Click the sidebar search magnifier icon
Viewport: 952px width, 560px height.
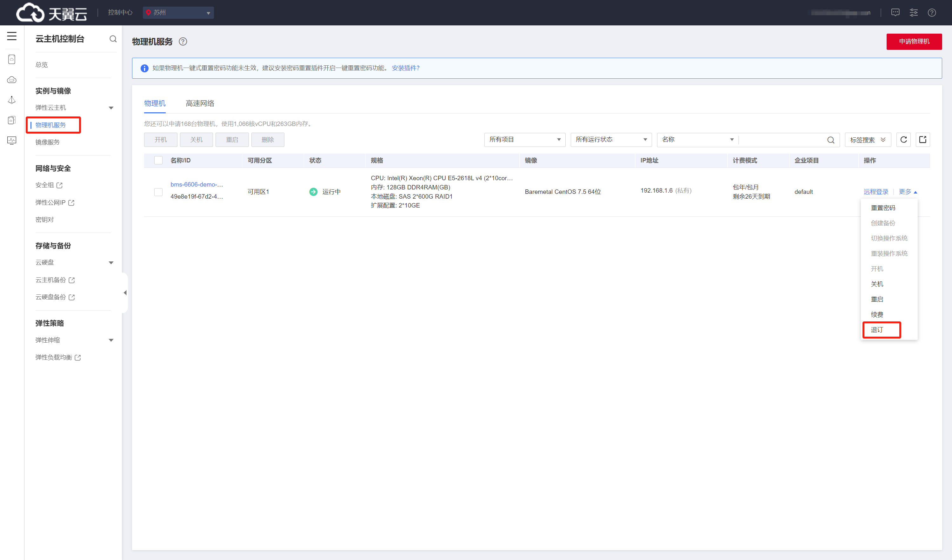click(113, 39)
